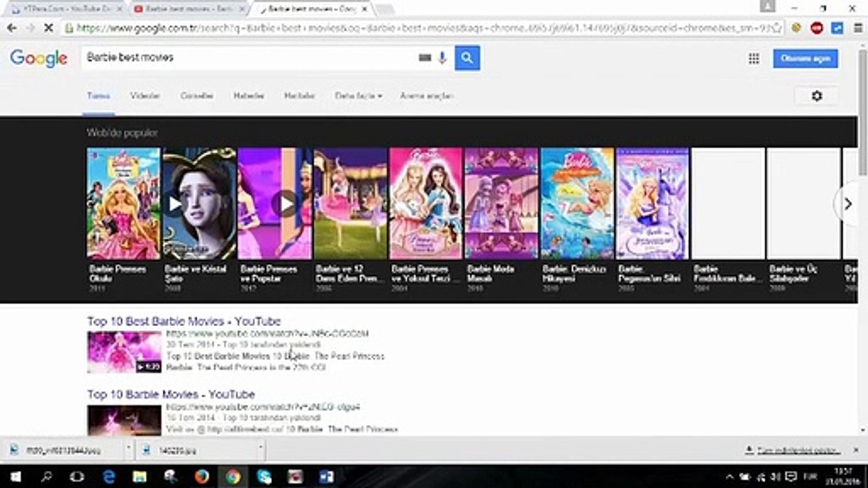Close the first YouTube browser tab
Image resolution: width=868 pixels, height=488 pixels.
coord(118,9)
